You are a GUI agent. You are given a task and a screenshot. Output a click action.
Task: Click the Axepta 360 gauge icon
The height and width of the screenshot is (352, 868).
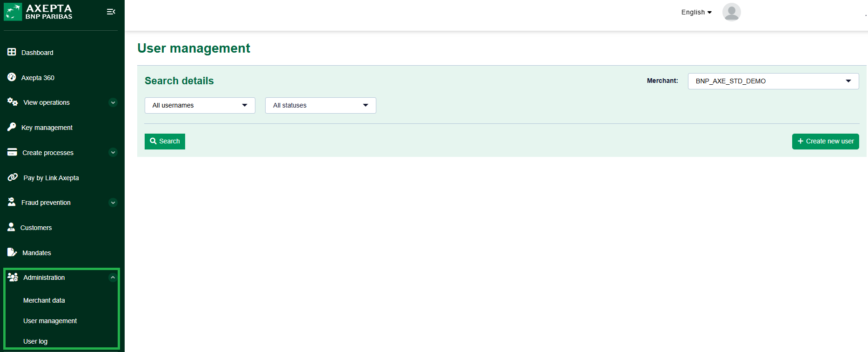(x=12, y=77)
